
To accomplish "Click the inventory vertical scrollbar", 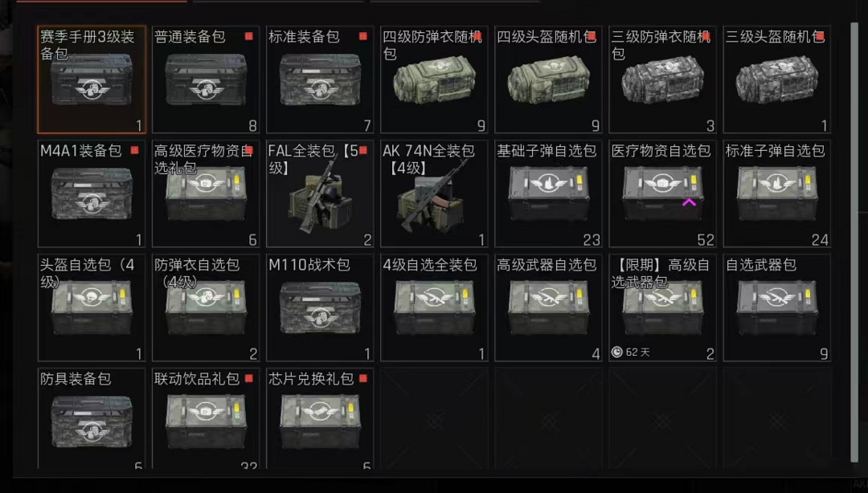I will point(854,242).
